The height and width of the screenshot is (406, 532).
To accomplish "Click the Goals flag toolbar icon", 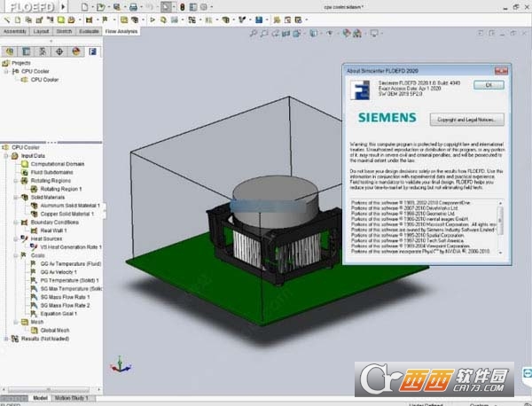I will click(x=105, y=20).
